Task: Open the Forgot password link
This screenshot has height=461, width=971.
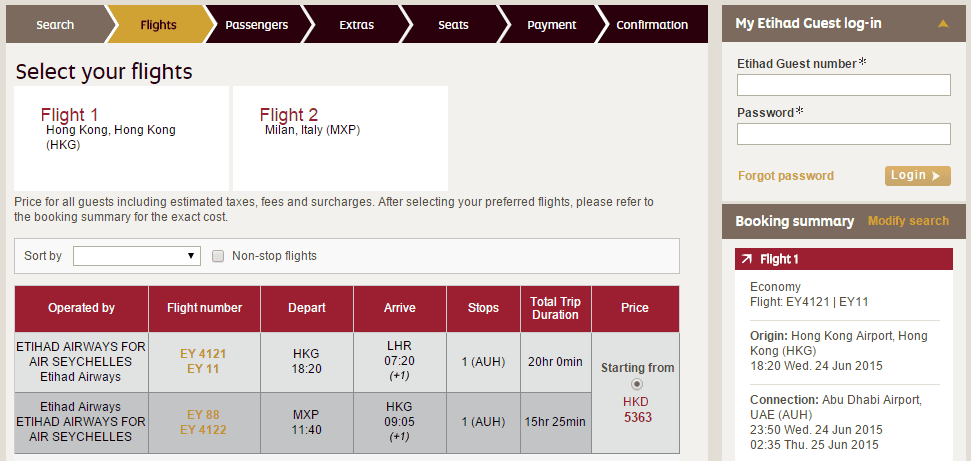Action: click(785, 176)
